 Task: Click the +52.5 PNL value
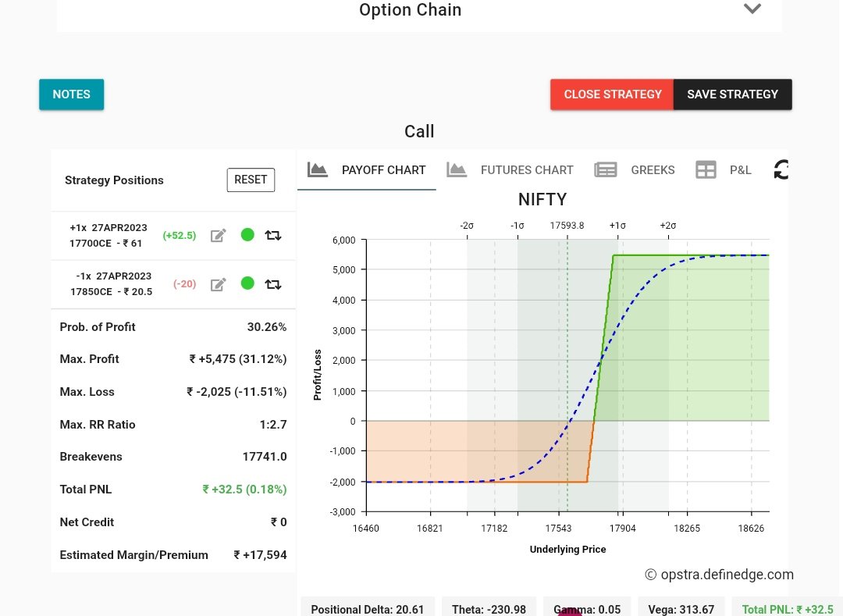point(180,236)
